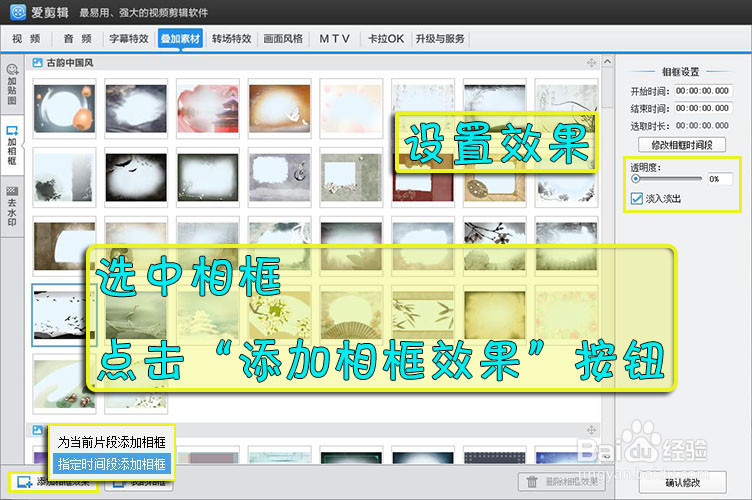
Task: Select the 叠加素材 tab
Action: click(180, 39)
